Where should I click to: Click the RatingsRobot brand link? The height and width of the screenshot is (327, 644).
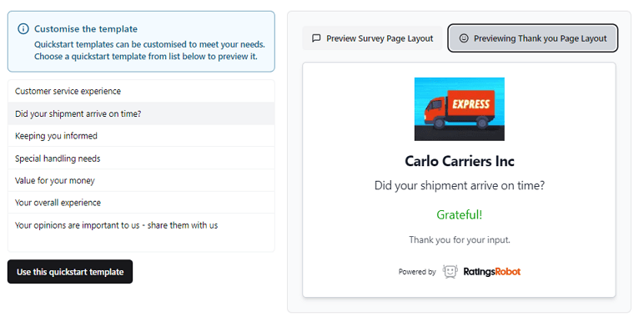tap(491, 272)
